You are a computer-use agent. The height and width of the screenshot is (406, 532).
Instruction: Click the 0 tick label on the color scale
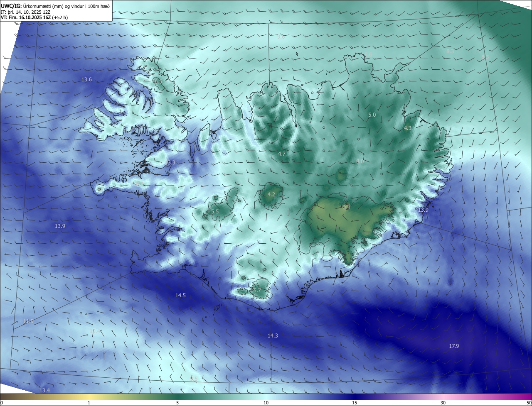[x=2, y=403]
